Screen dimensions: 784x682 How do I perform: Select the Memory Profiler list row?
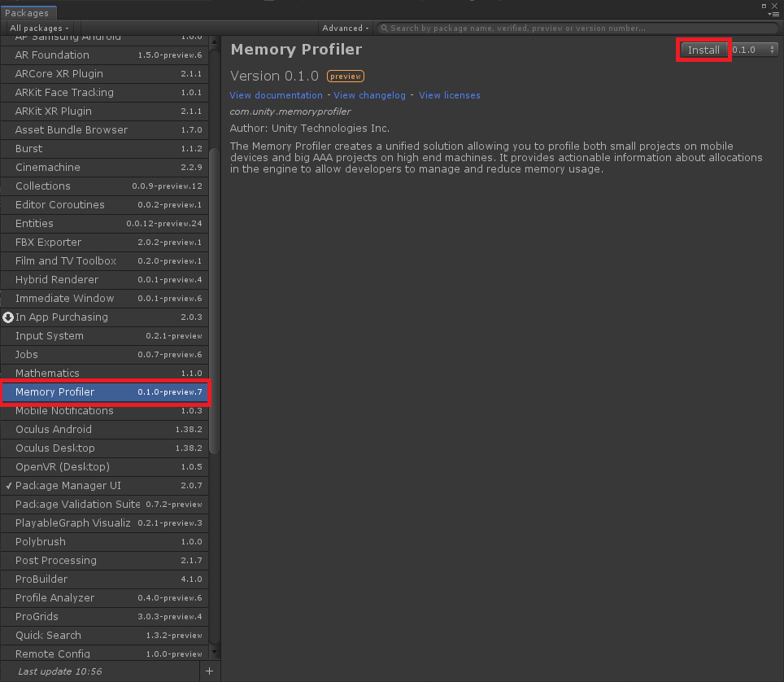pyautogui.click(x=104, y=391)
